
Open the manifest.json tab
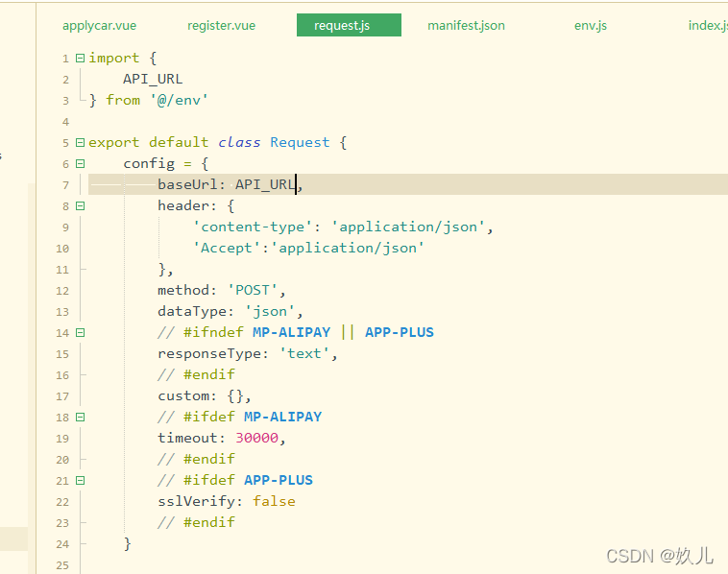pyautogui.click(x=466, y=26)
